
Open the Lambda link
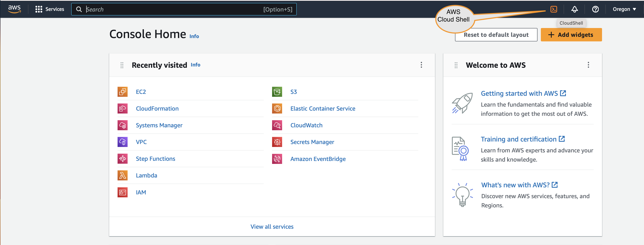[147, 175]
